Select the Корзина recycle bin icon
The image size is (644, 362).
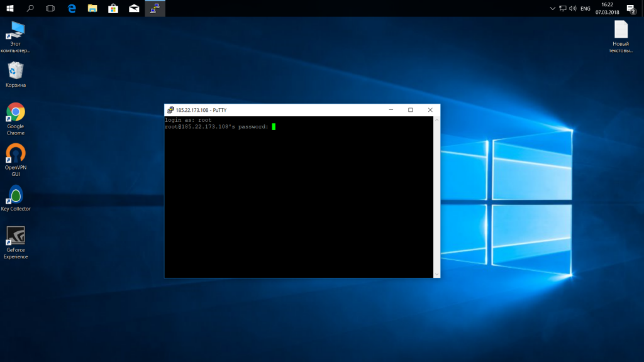pyautogui.click(x=16, y=71)
